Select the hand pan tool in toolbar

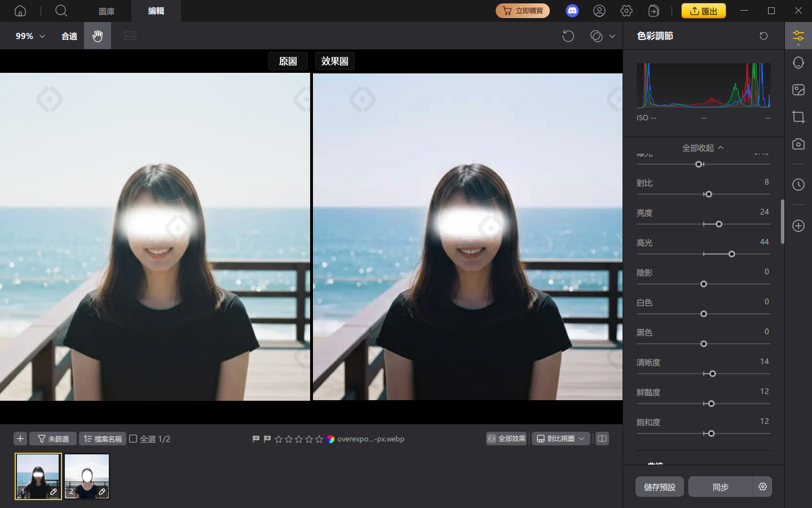97,36
